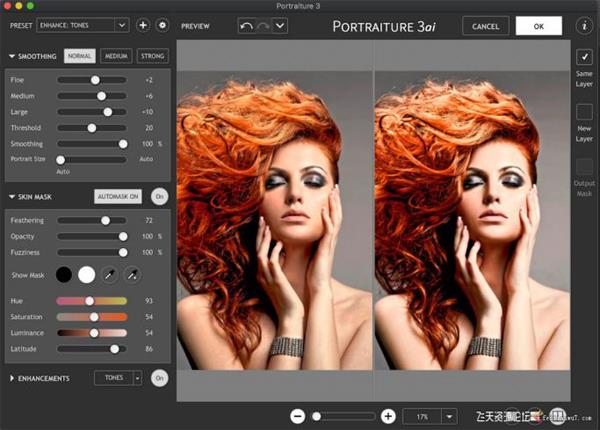600x430 pixels.
Task: Click the white Show Mask swatch
Action: (86, 274)
